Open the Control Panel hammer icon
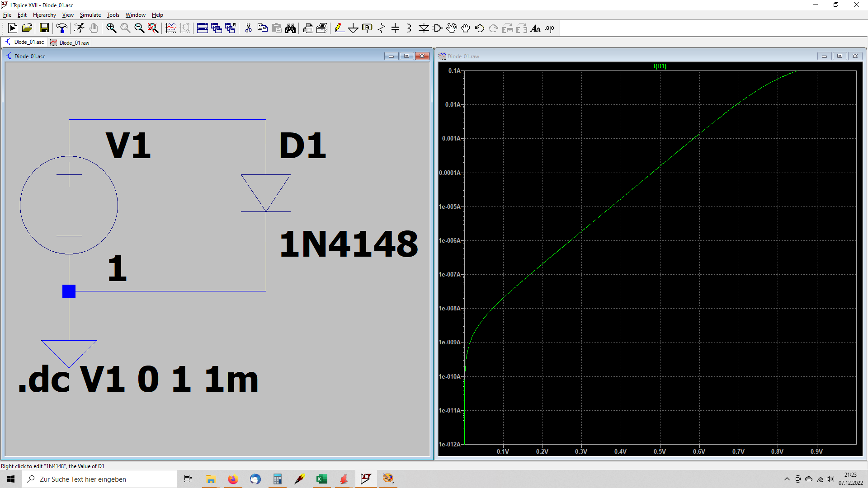The height and width of the screenshot is (488, 868). [62, 28]
